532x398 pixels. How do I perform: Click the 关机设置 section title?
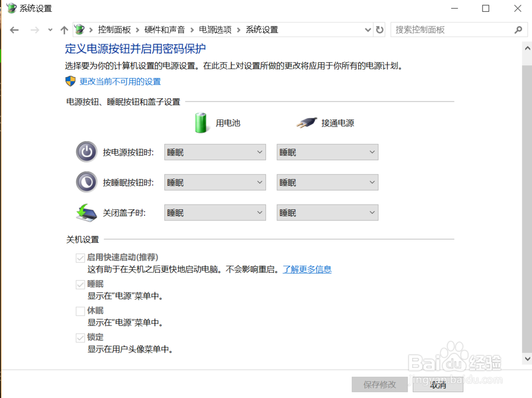[82, 240]
